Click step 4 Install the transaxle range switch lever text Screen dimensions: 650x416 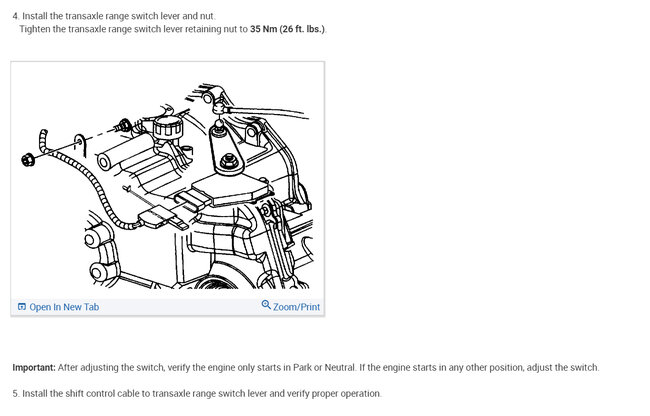pos(114,16)
